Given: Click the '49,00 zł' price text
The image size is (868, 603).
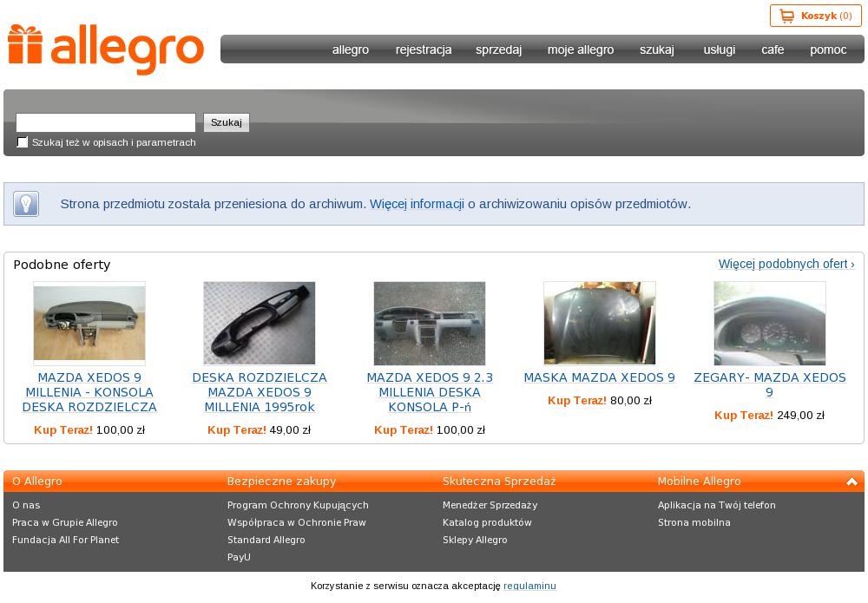Looking at the screenshot, I should 290,429.
